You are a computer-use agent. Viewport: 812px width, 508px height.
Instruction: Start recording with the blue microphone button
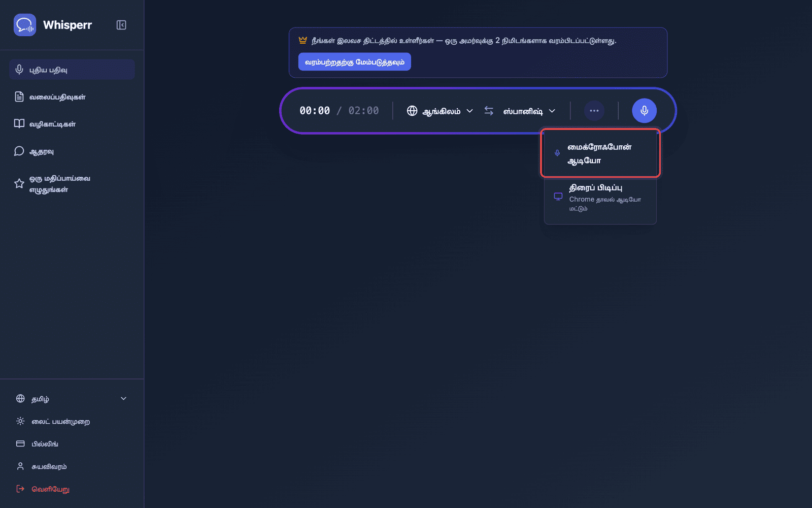[644, 111]
